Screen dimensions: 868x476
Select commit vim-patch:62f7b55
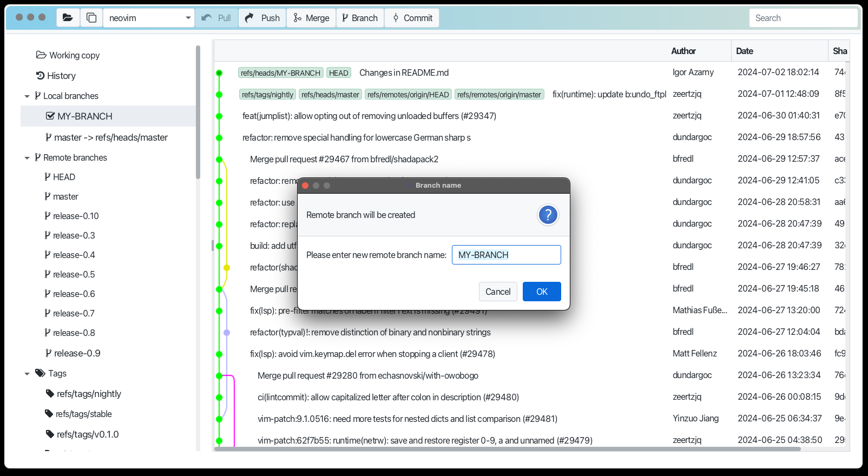coord(425,440)
